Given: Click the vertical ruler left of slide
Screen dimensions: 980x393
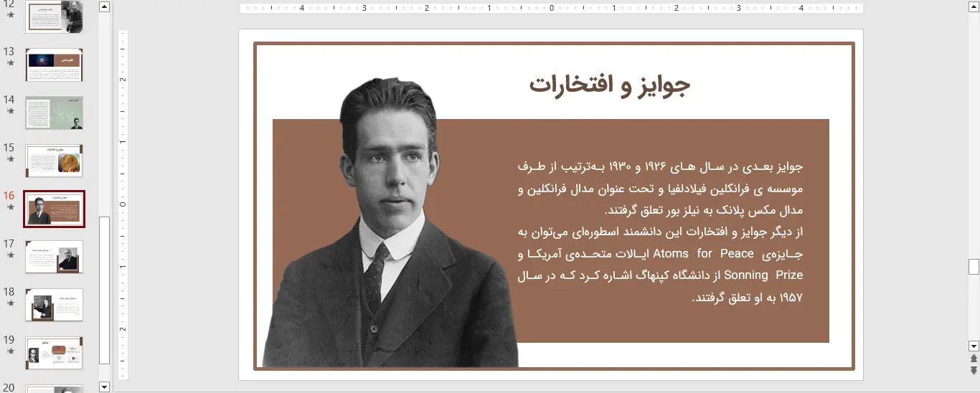Looking at the screenshot, I should click(x=123, y=204).
